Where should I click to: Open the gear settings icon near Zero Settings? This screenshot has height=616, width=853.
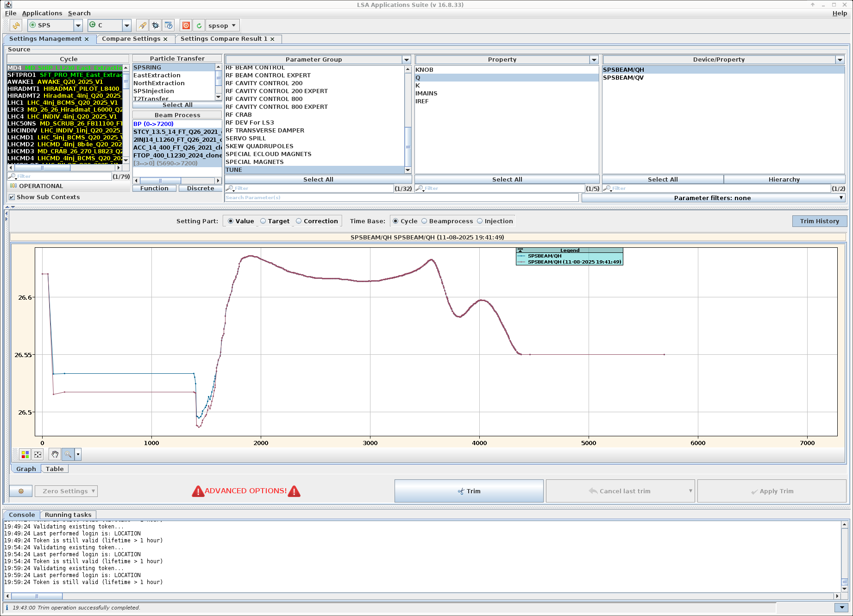pyautogui.click(x=20, y=491)
